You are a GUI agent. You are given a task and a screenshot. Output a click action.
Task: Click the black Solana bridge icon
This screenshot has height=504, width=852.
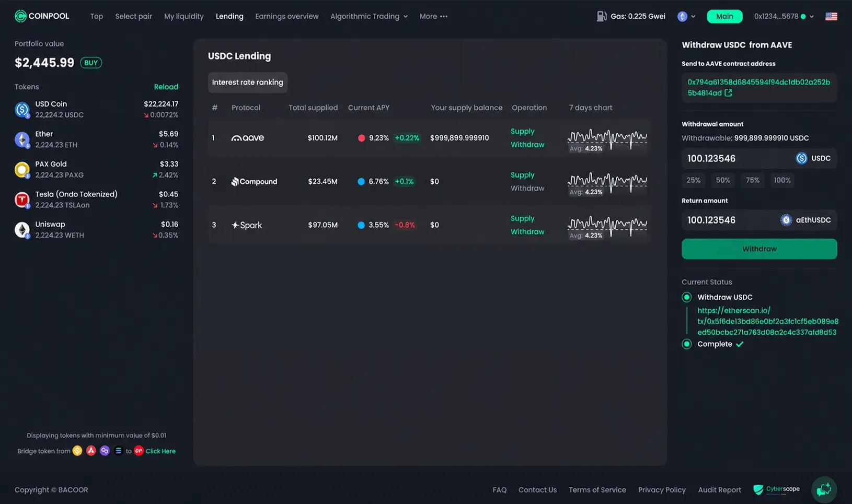point(118,451)
